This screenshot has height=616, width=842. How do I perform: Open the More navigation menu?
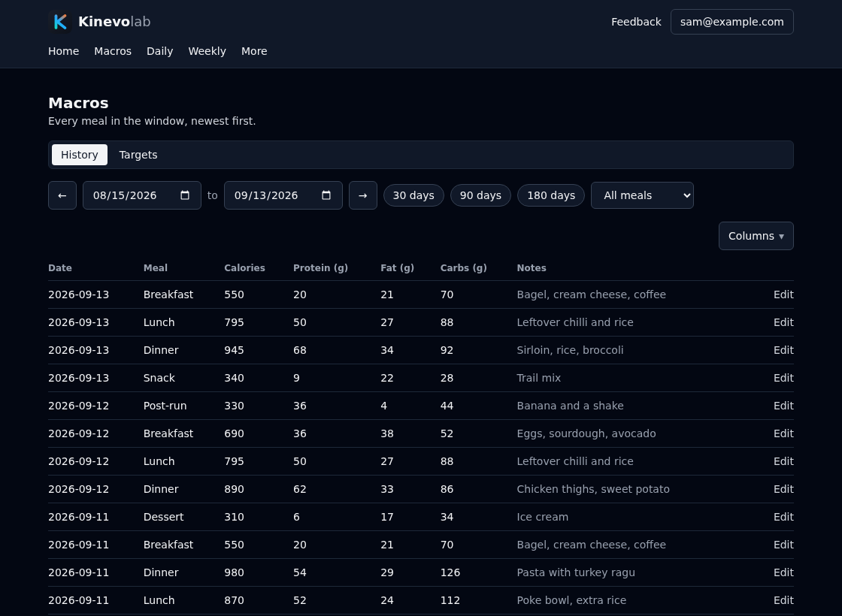coord(254,51)
